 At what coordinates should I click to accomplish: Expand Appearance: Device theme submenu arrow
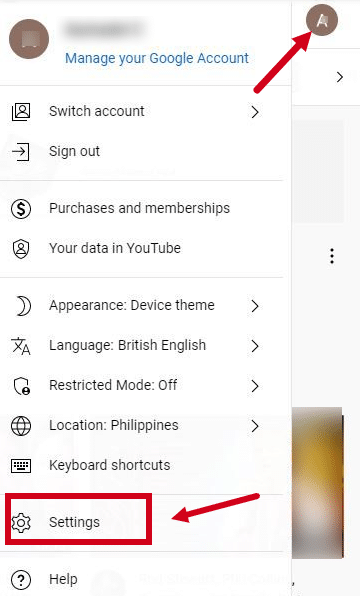pyautogui.click(x=255, y=306)
